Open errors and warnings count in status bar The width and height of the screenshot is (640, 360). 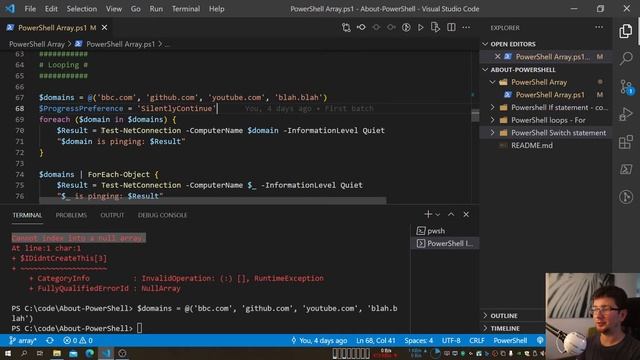(x=78, y=340)
